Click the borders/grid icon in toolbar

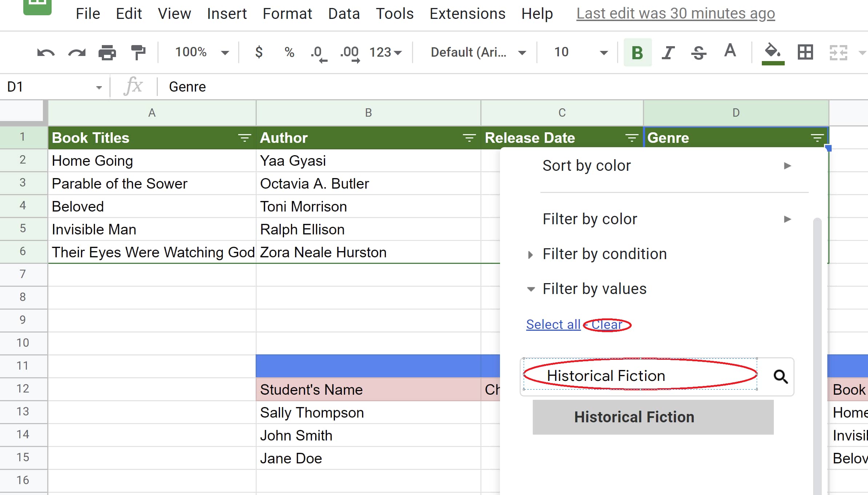point(805,52)
